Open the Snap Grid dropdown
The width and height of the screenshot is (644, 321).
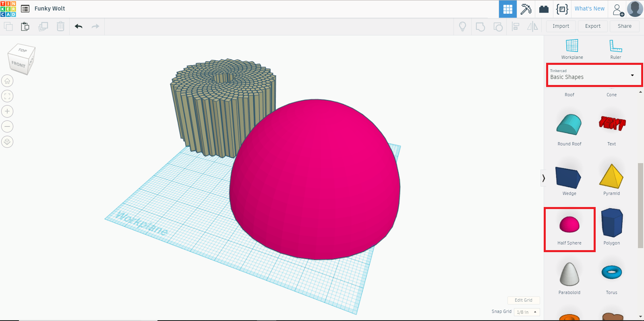(x=527, y=312)
